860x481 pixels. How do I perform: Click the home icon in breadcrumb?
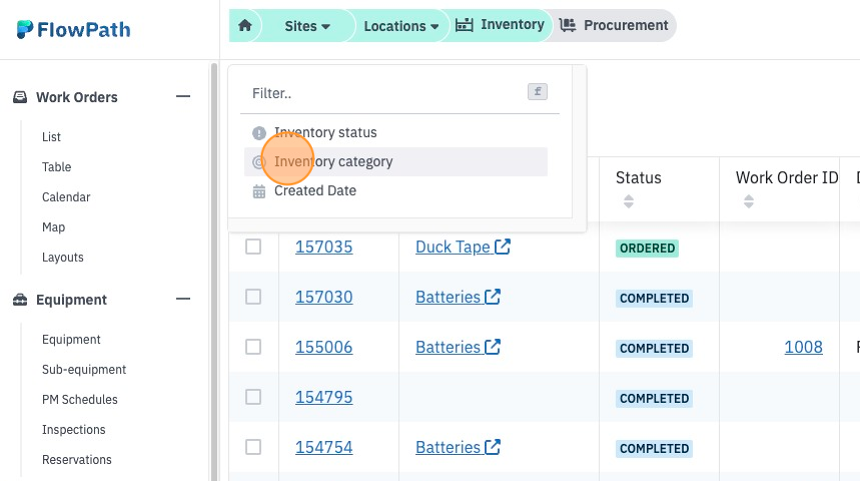pyautogui.click(x=245, y=25)
